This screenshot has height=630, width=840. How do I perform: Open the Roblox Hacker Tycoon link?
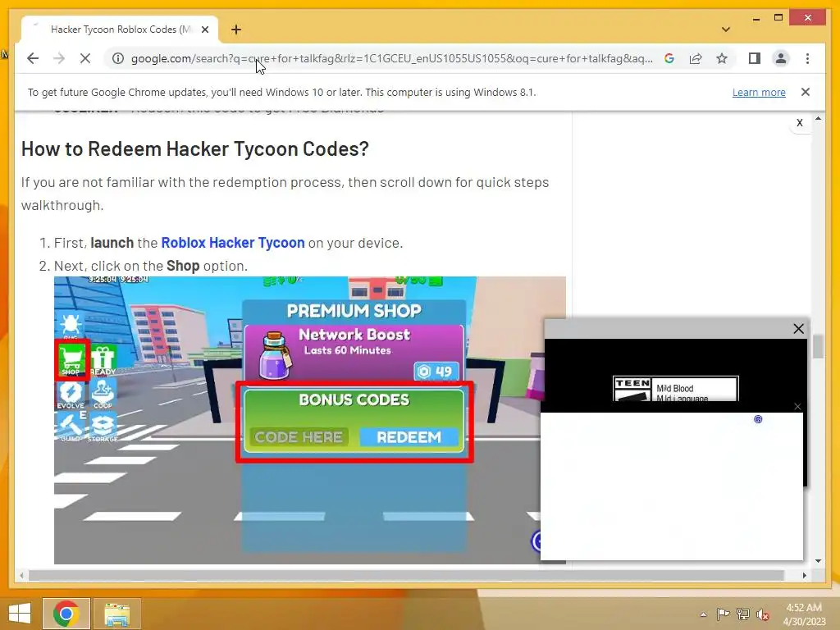[232, 243]
